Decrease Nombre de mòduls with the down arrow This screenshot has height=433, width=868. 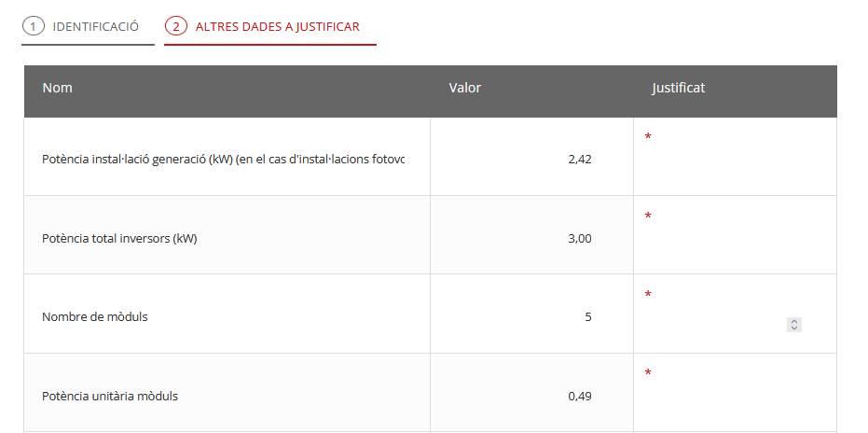pyautogui.click(x=794, y=328)
